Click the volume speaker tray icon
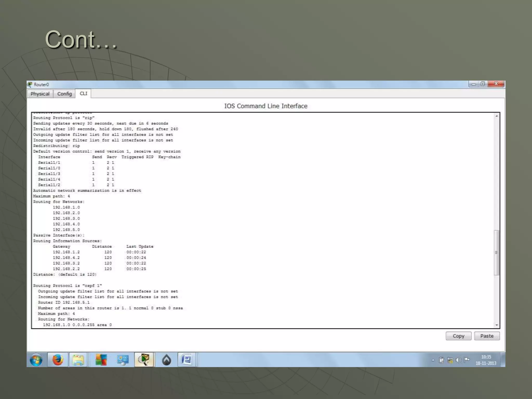The width and height of the screenshot is (532, 399). coord(458,360)
